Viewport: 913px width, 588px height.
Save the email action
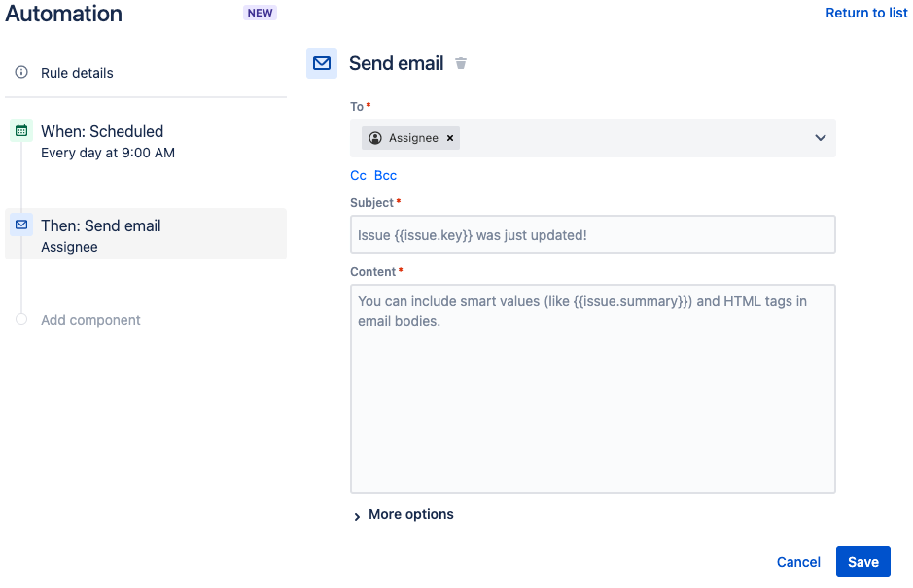(862, 562)
